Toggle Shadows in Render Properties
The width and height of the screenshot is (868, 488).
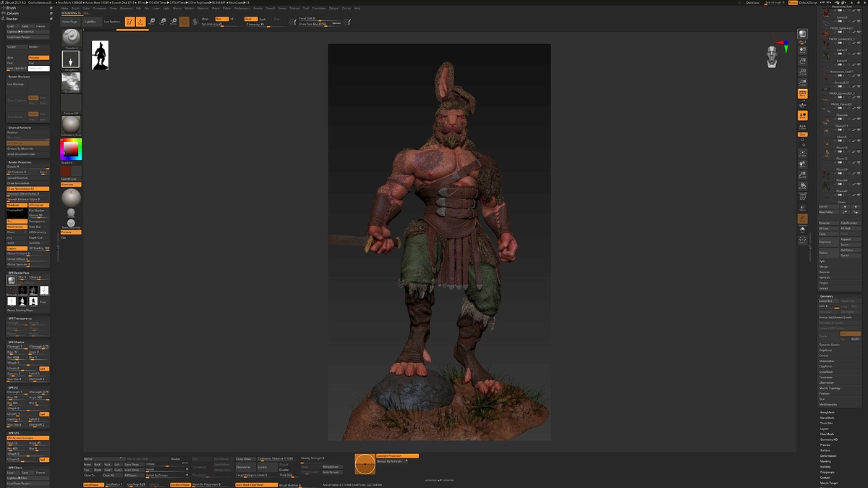[17, 205]
